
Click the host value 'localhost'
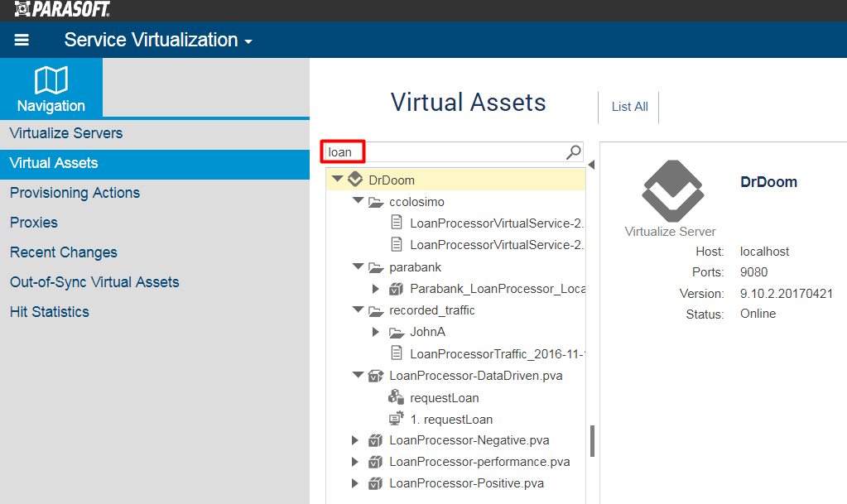point(764,252)
